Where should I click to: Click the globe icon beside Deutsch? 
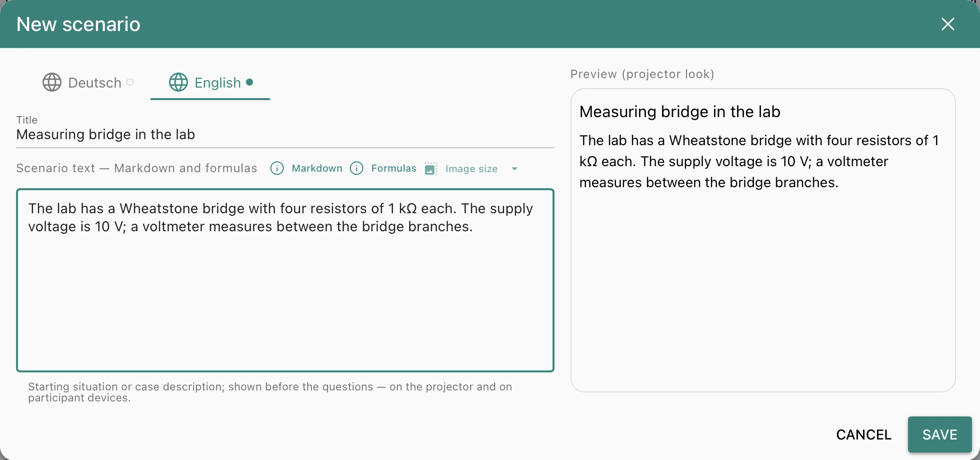52,83
